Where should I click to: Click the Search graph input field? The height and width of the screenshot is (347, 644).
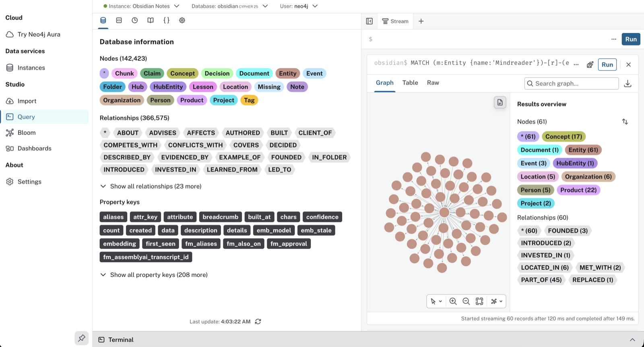coord(571,83)
